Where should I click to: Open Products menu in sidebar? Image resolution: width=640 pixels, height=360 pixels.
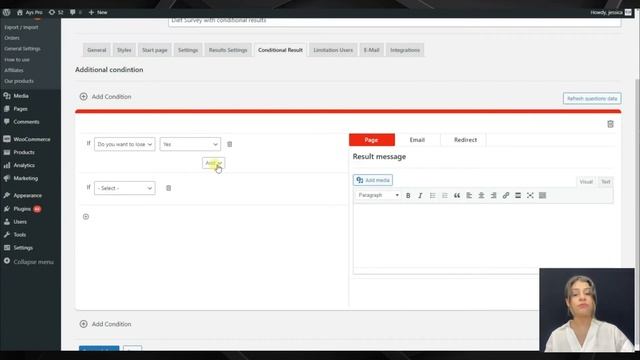[x=24, y=152]
